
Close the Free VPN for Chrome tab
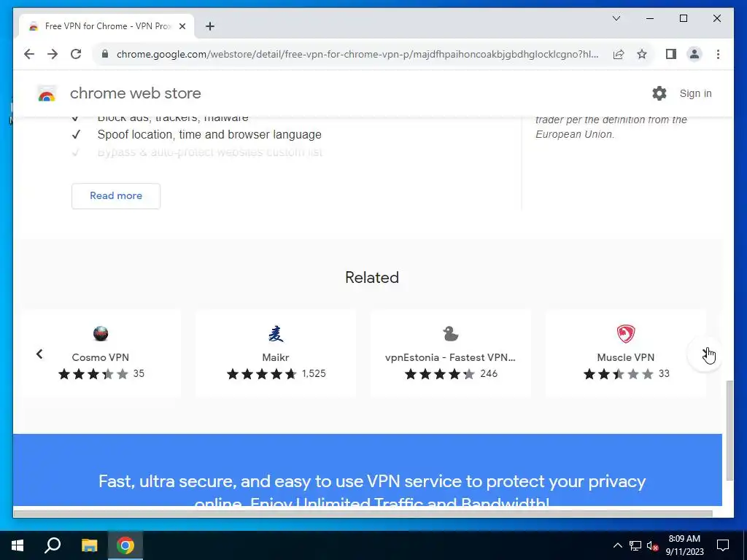(182, 26)
